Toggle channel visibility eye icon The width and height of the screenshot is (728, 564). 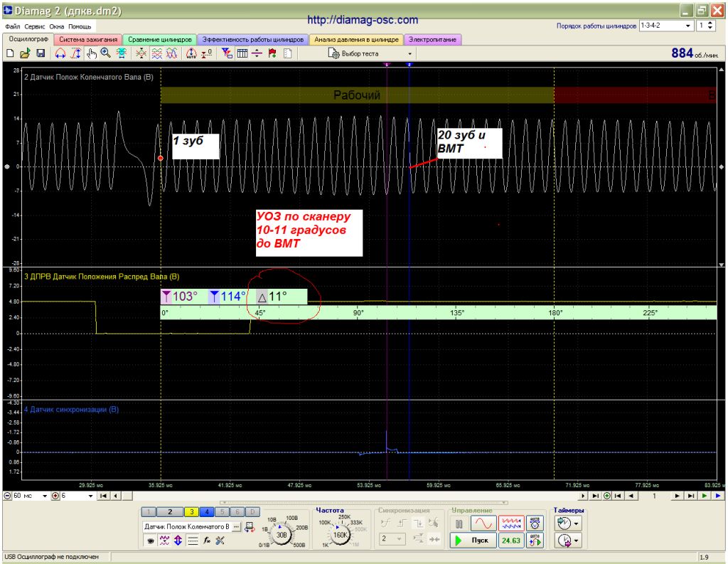(150, 541)
